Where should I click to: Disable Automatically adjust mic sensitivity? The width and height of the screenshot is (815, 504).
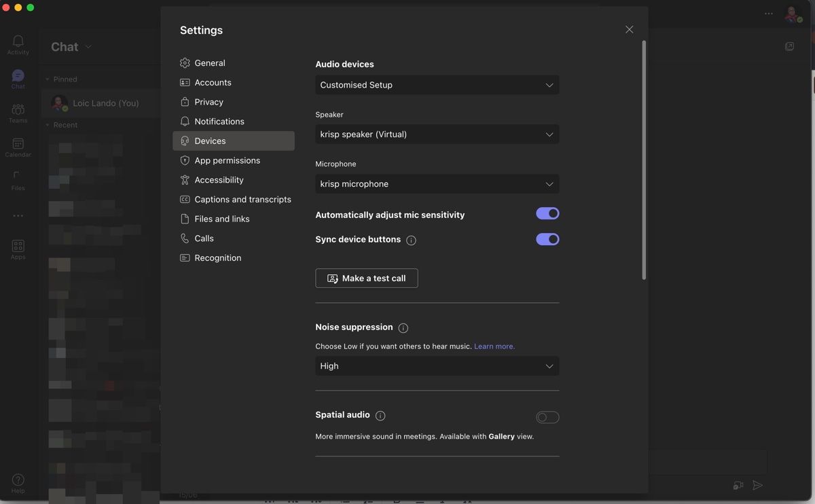(547, 213)
